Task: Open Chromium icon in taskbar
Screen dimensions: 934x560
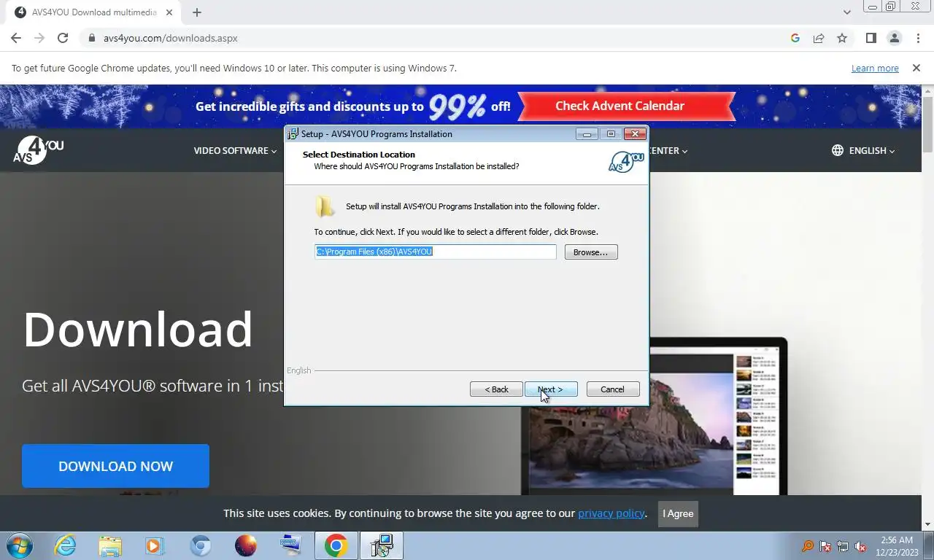Action: pyautogui.click(x=201, y=545)
